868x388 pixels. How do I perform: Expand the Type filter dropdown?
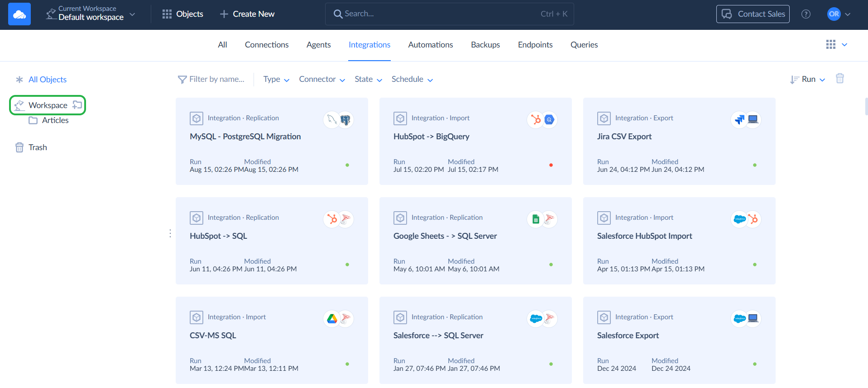[276, 80]
